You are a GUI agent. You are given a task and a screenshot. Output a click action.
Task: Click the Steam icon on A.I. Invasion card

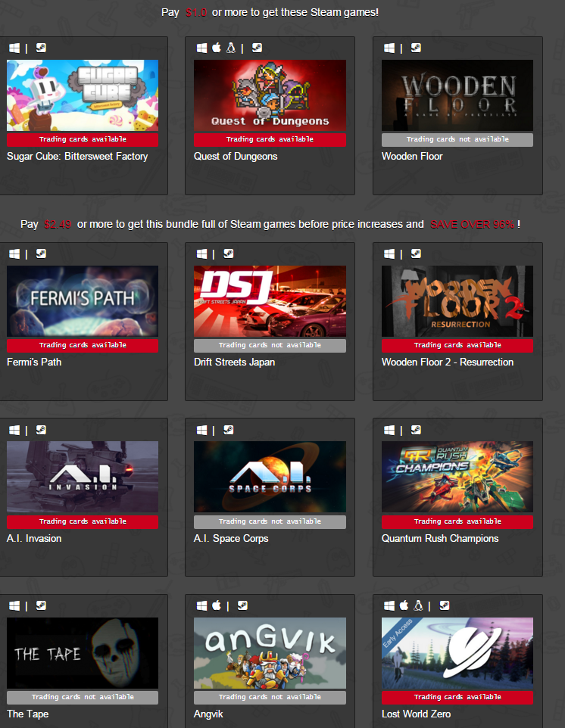(x=41, y=430)
